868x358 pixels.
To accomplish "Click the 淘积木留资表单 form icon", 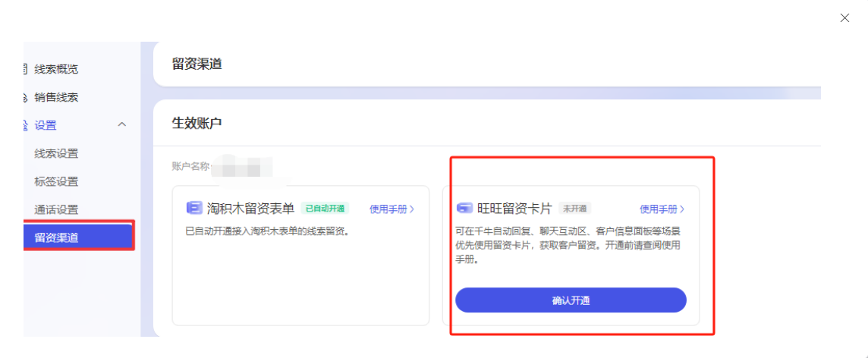I will [194, 208].
